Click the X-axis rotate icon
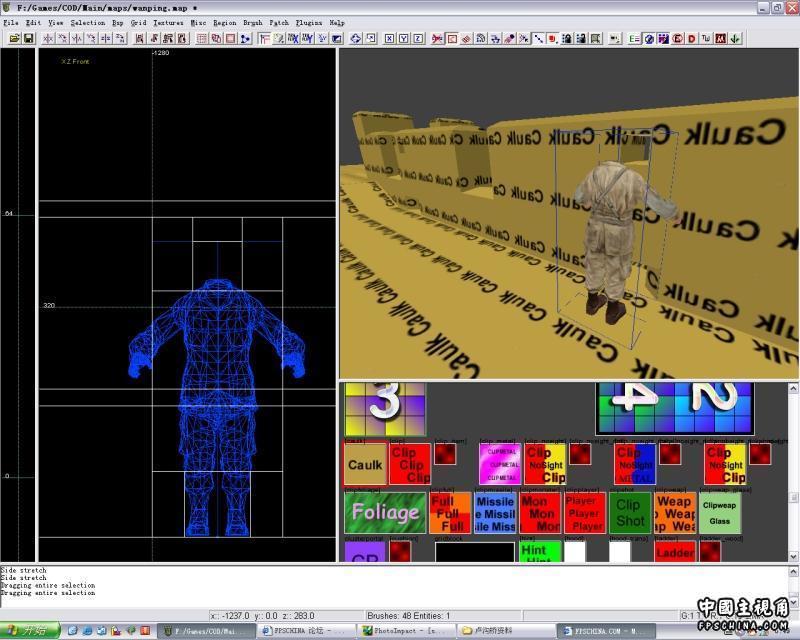 [x=62, y=38]
